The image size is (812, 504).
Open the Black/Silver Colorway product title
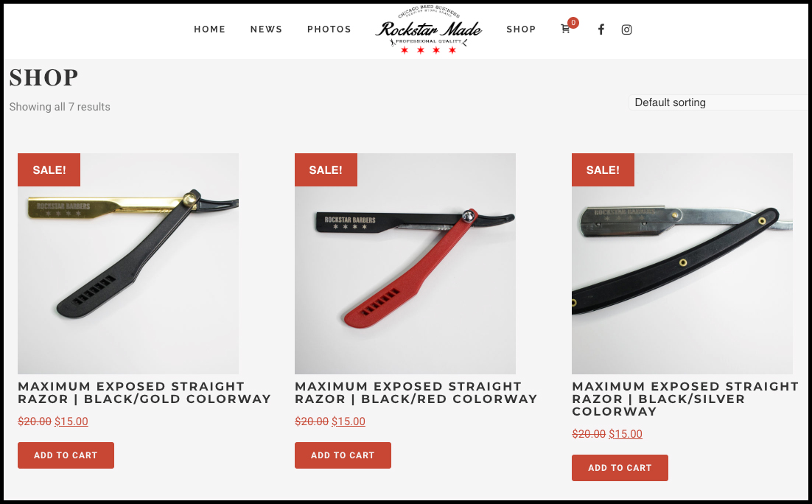685,399
